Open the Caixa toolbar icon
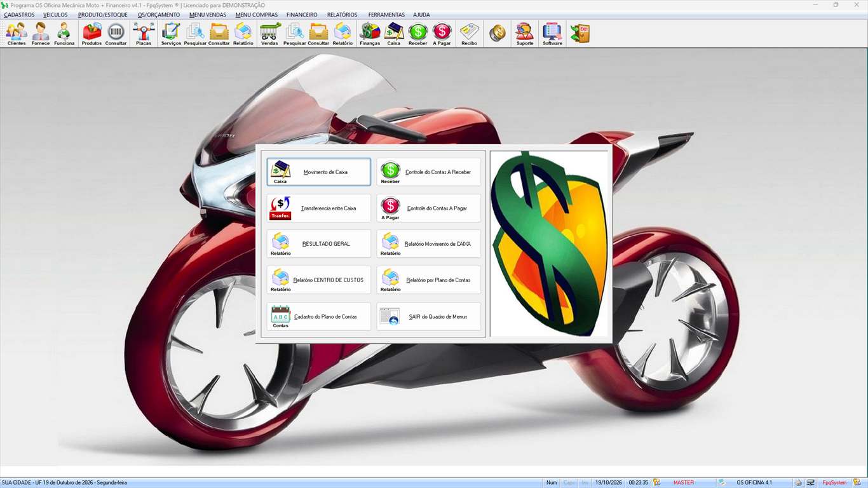The width and height of the screenshot is (868, 488). [394, 34]
